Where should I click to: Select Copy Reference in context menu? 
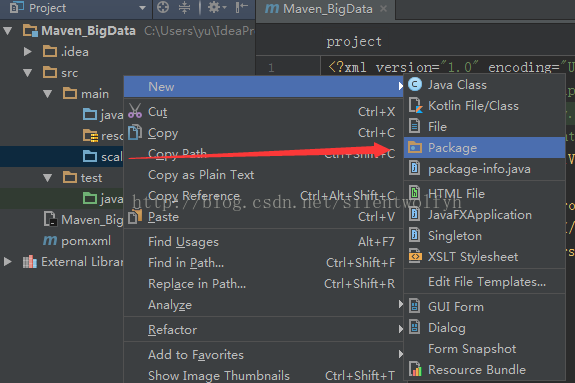point(264,196)
